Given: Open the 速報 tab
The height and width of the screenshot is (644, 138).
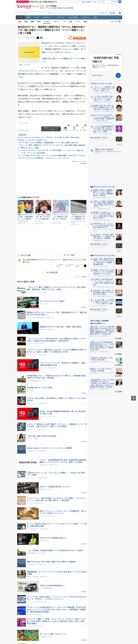Looking at the screenshot, I should [x=28, y=17].
